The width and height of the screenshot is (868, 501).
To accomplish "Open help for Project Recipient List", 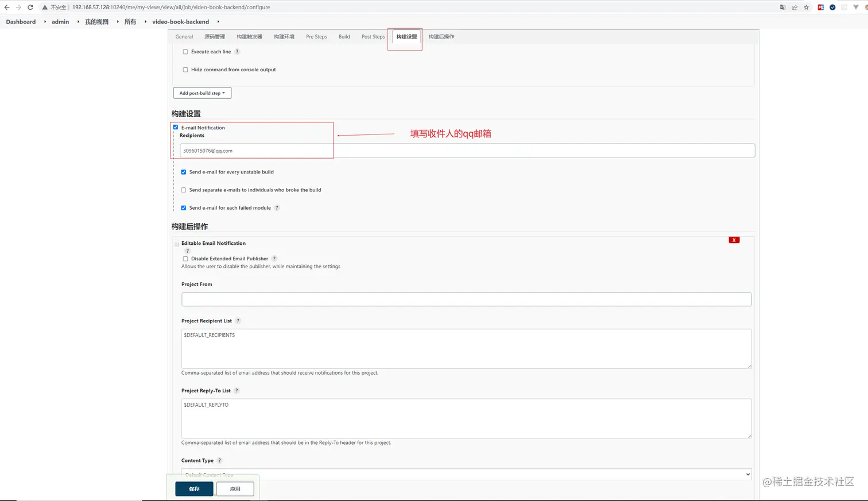I will (x=238, y=321).
